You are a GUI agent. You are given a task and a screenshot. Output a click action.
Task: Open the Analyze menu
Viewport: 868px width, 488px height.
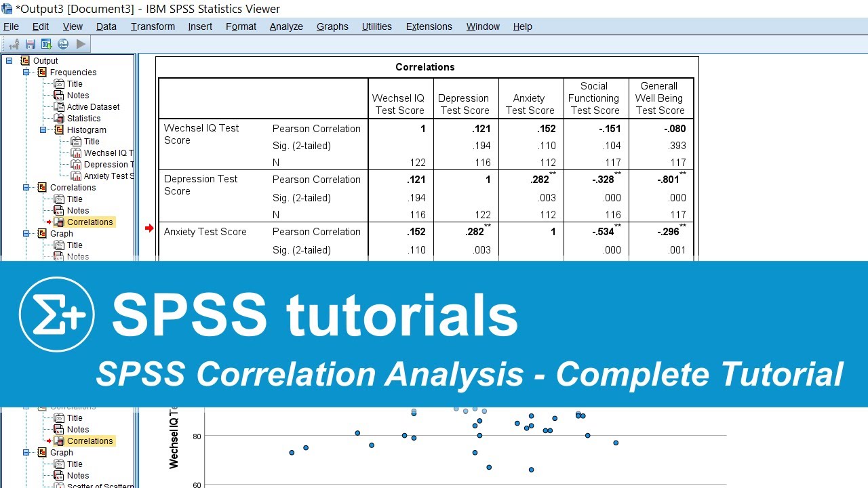pos(286,26)
